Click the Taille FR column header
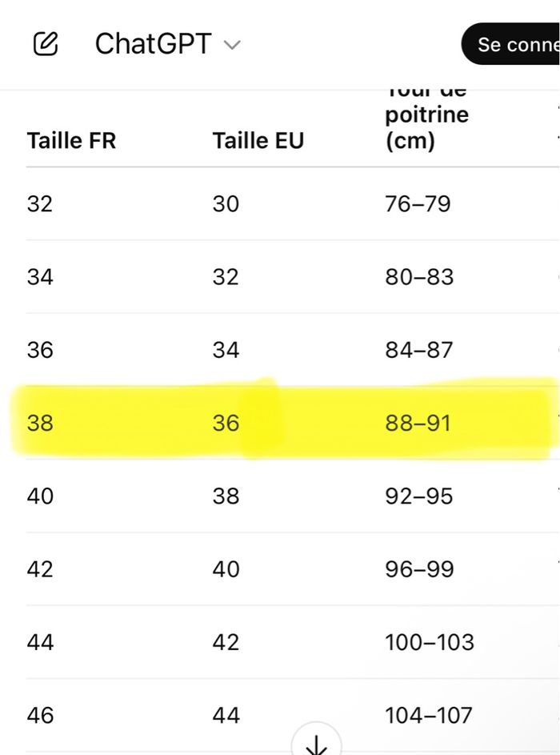Screen dimensions: 560x755 point(71,141)
